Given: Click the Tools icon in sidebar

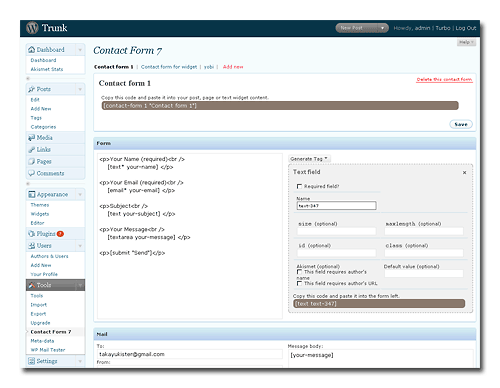Looking at the screenshot, I should pos(32,285).
